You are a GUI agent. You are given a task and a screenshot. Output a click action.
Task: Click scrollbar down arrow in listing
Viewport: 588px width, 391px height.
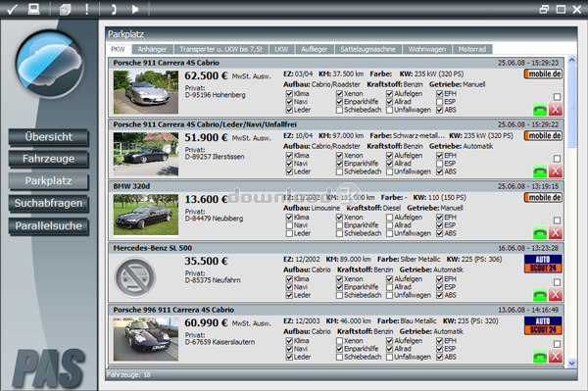click(x=572, y=363)
